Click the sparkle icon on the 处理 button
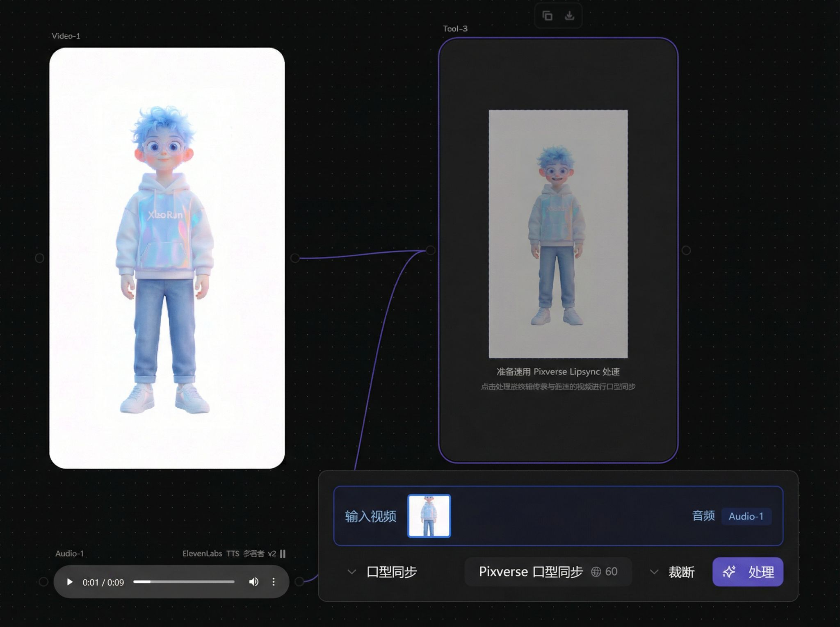This screenshot has width=840, height=627. (x=729, y=572)
